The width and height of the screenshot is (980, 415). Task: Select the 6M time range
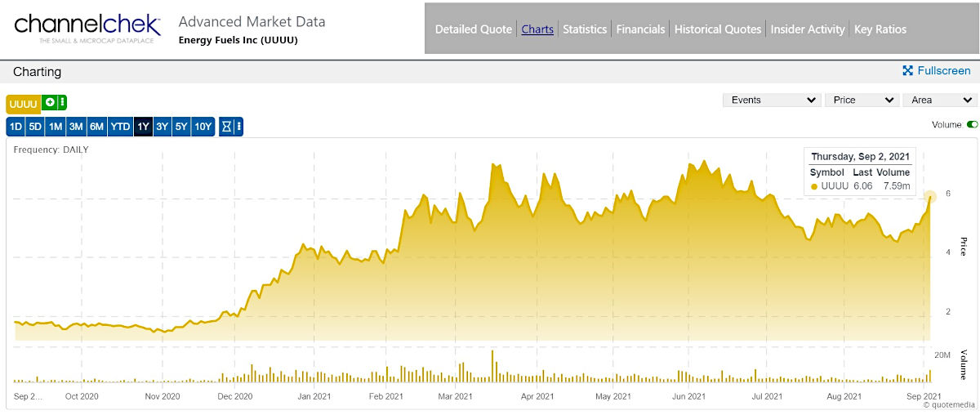click(x=96, y=127)
